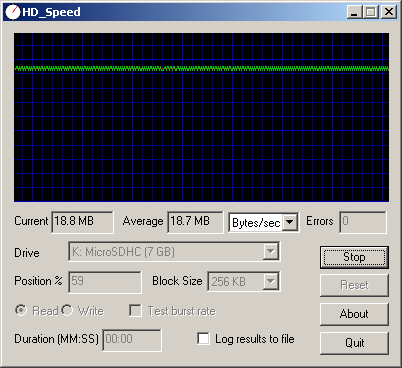The height and width of the screenshot is (368, 402).
Task: Click the Average speed readout field
Action: [x=195, y=222]
